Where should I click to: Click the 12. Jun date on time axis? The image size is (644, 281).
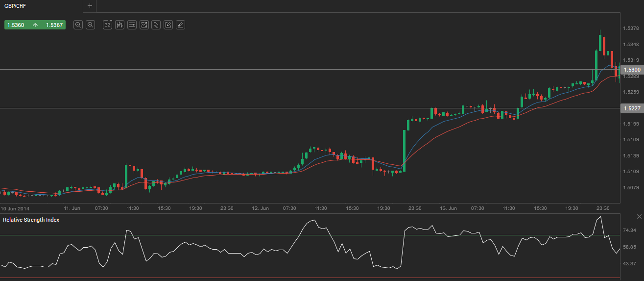[x=260, y=208]
